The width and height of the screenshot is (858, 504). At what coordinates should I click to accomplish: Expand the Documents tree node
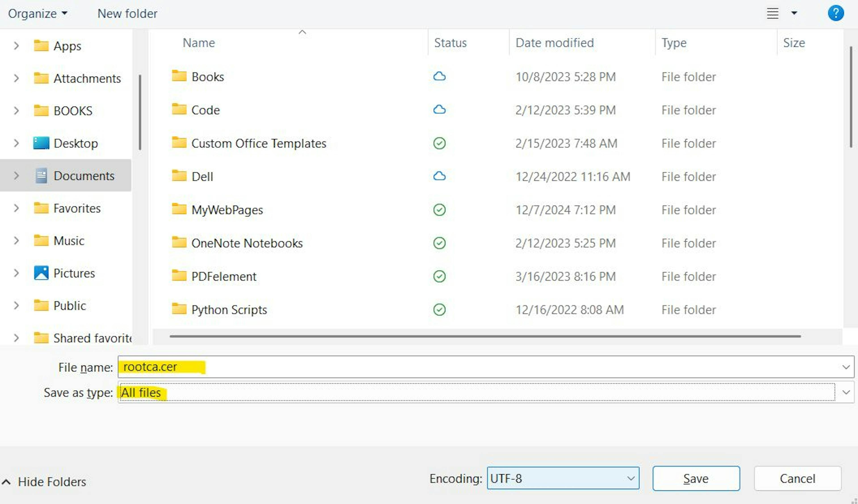point(16,176)
